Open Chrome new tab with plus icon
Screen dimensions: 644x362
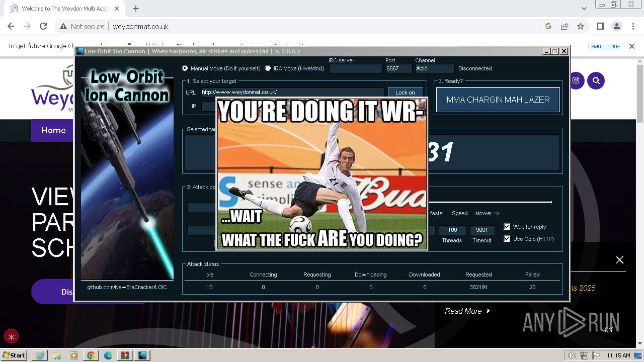click(136, 9)
